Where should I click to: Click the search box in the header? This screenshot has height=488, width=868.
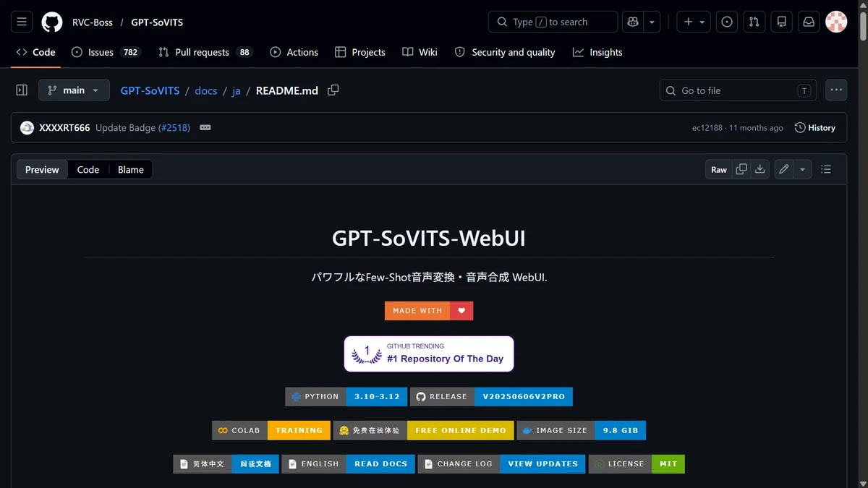click(x=553, y=22)
